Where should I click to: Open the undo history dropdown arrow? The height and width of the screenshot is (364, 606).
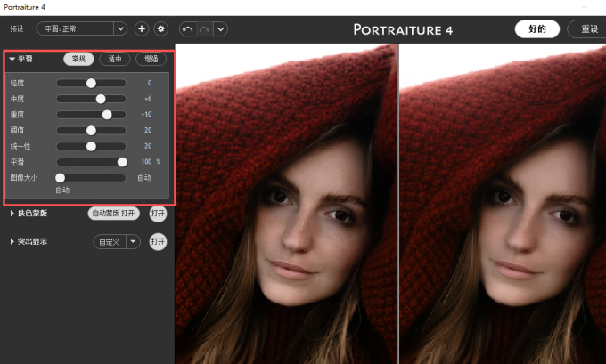(x=220, y=29)
